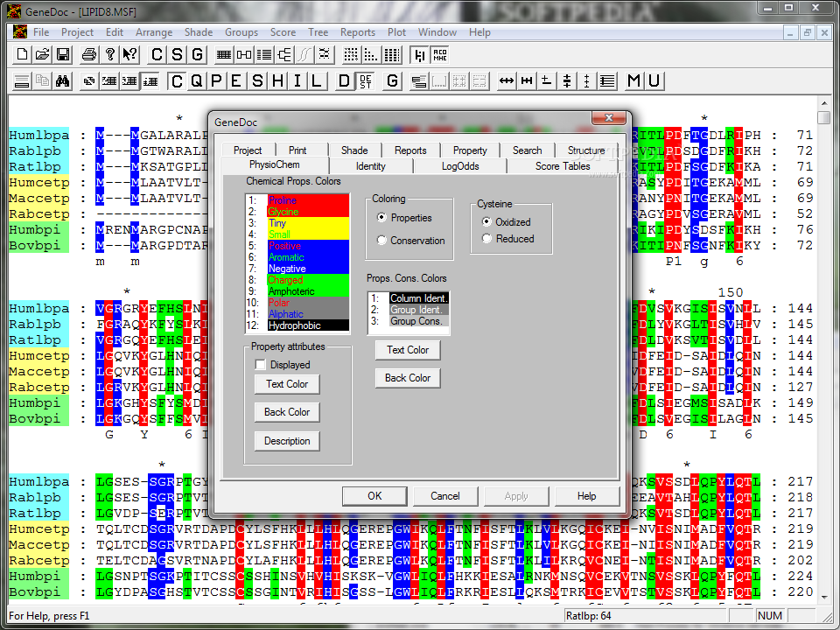This screenshot has width=840, height=630.
Task: Click Back Color below Props. Cons. Colors
Action: [408, 378]
